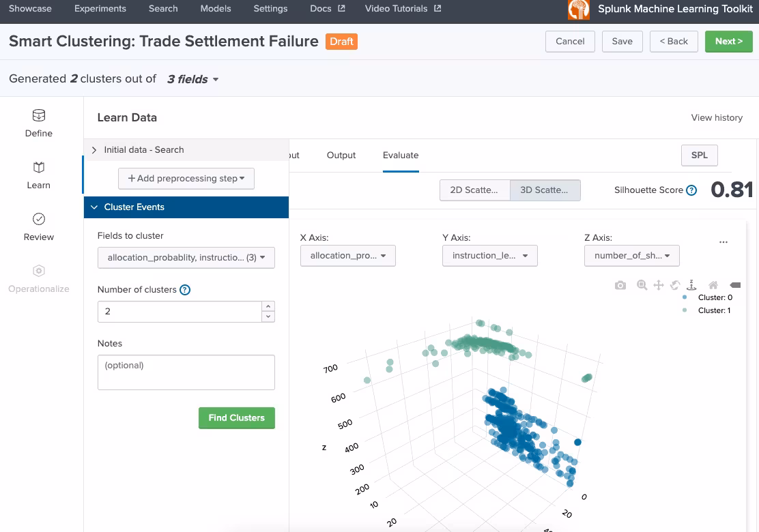Switch to 2D Scatter view
Image resolution: width=759 pixels, height=532 pixels.
(474, 190)
